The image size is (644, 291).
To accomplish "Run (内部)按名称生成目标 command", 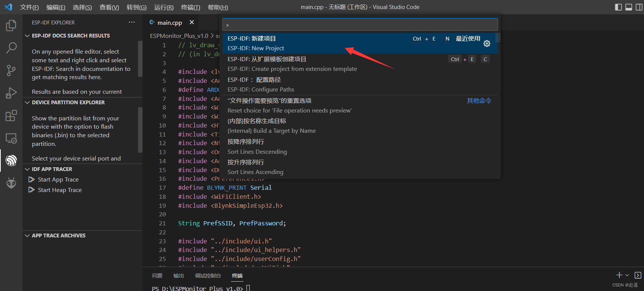I will [360, 126].
